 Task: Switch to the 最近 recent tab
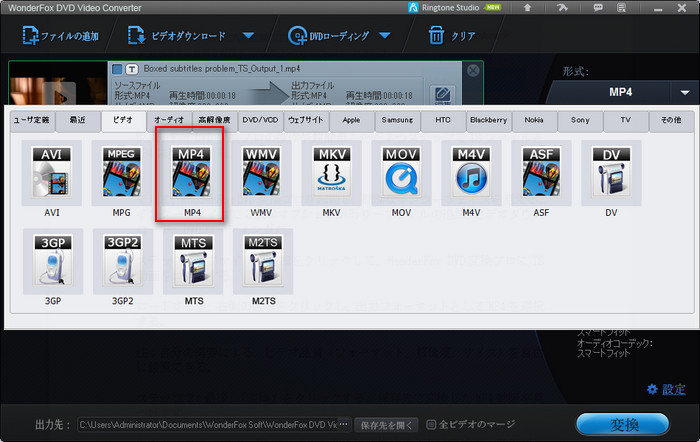click(78, 121)
